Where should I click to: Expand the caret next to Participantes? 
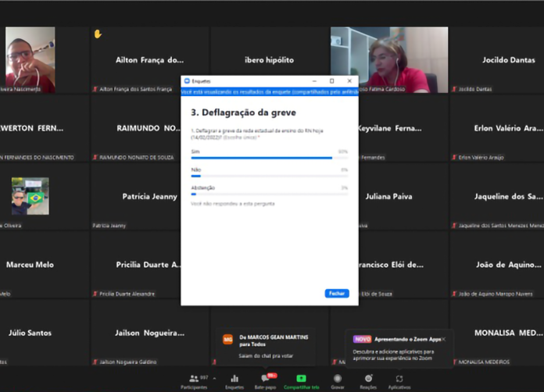coord(213,378)
